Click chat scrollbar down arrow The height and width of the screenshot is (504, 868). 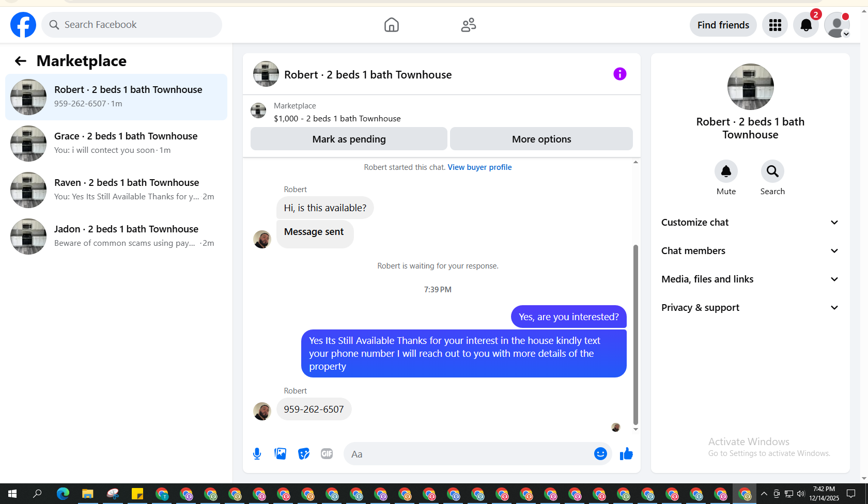[x=636, y=429]
